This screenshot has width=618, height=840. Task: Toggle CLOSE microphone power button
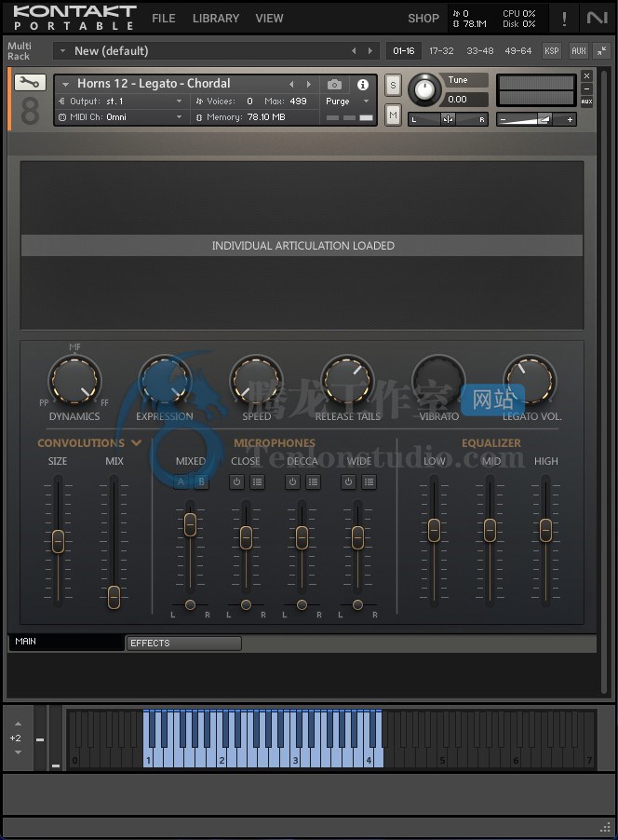coord(236,482)
